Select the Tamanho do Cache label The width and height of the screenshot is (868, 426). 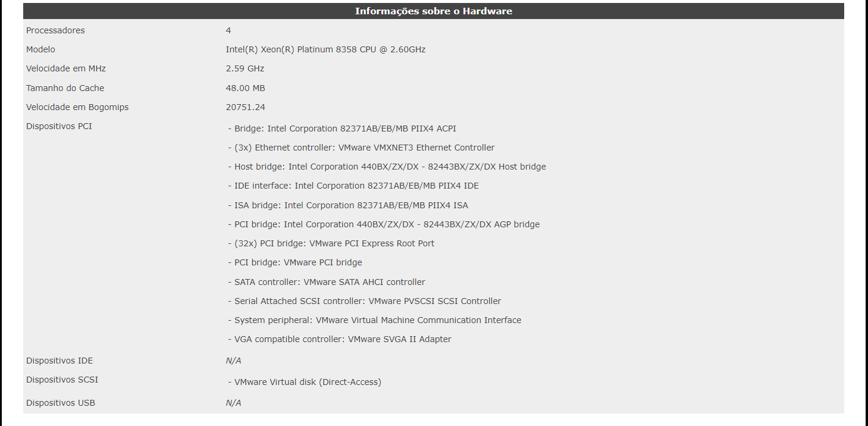(x=65, y=88)
